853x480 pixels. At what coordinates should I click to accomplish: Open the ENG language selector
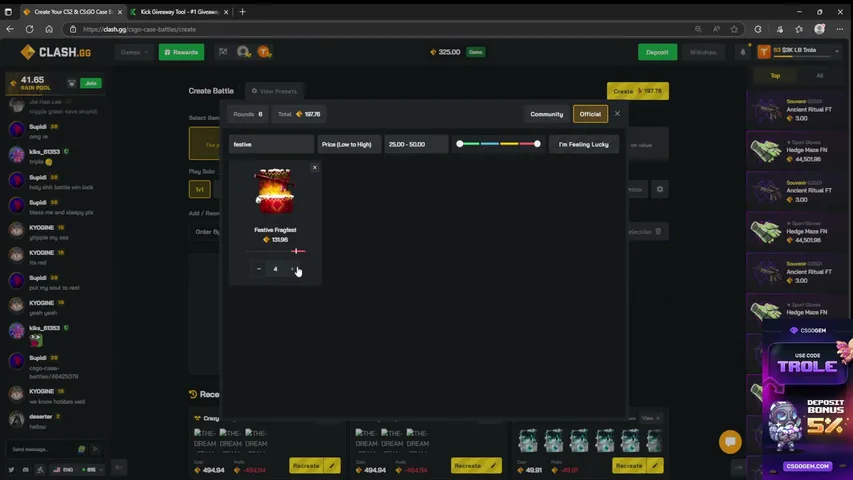coord(63,469)
